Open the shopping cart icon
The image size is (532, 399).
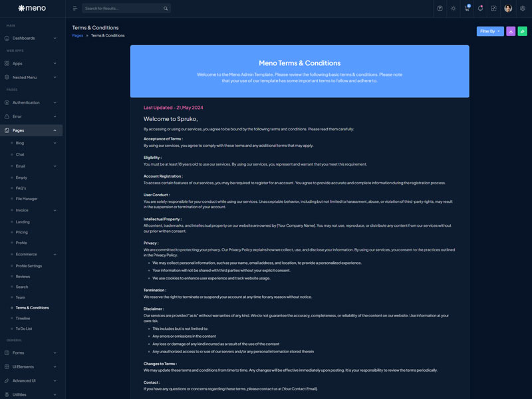click(467, 9)
